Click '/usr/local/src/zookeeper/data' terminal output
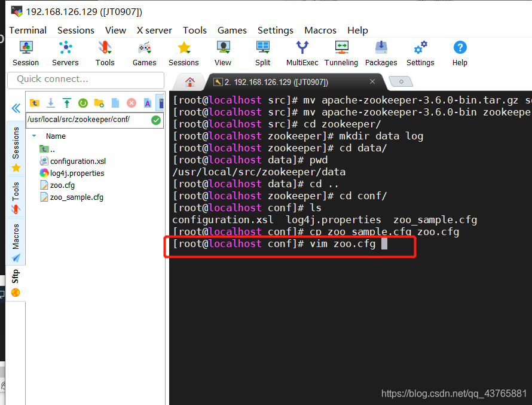The image size is (532, 405). click(259, 172)
